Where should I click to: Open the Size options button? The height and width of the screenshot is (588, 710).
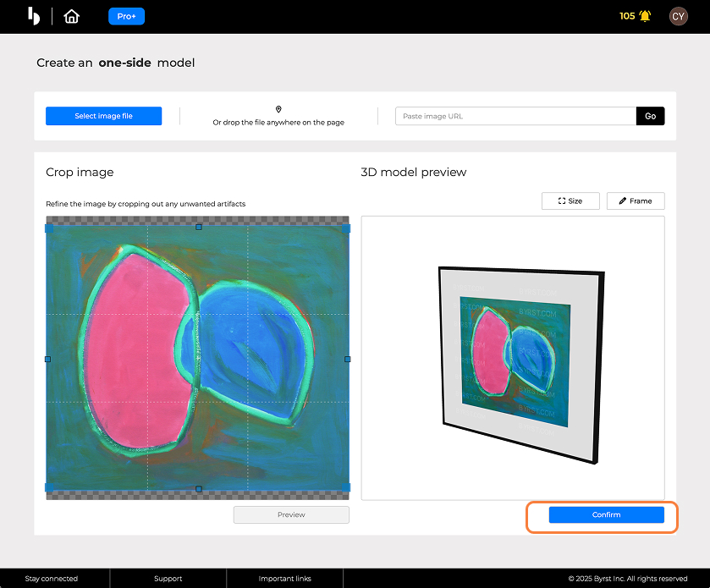(570, 201)
